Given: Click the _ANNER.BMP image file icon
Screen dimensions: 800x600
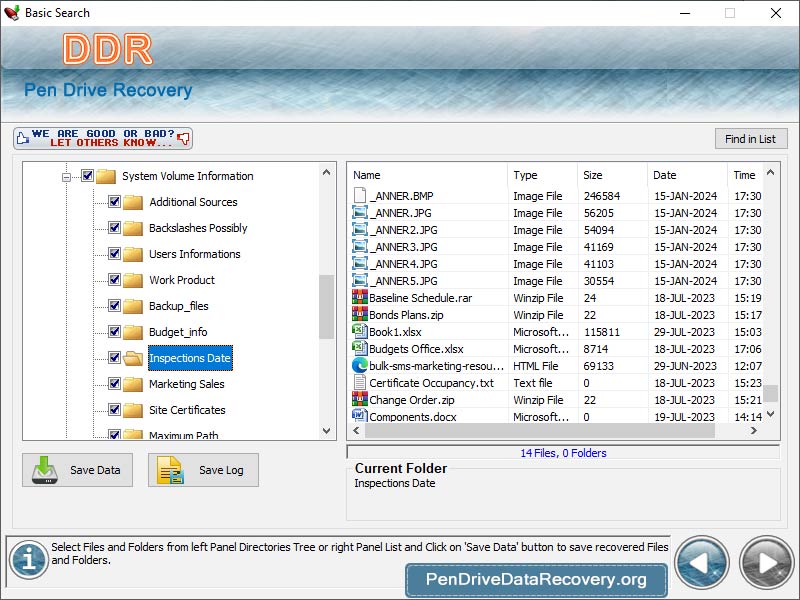Looking at the screenshot, I should [359, 195].
